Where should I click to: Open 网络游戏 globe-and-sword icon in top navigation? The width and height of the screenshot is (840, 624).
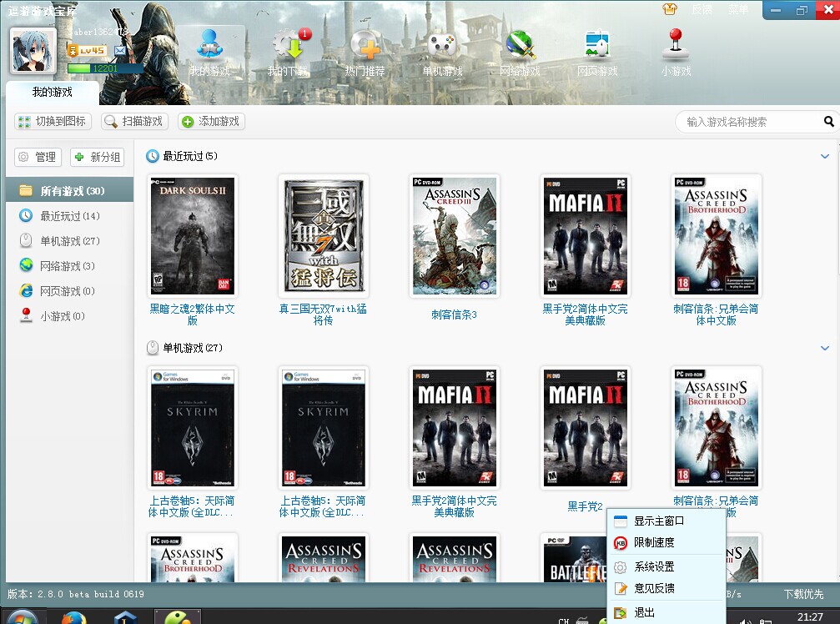point(520,53)
